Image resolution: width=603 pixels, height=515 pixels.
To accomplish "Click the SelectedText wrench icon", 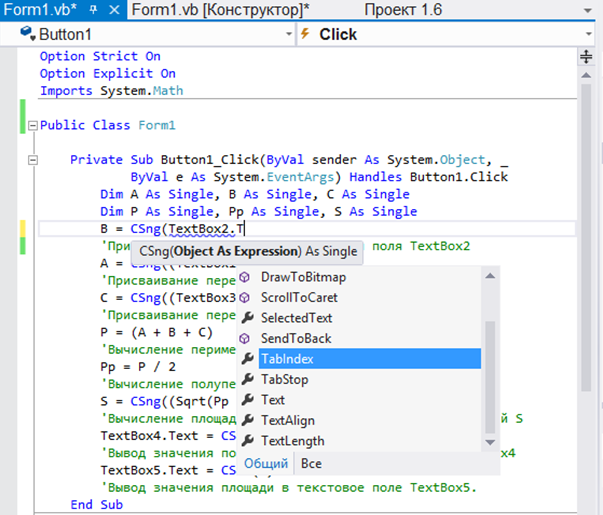I will point(247,317).
